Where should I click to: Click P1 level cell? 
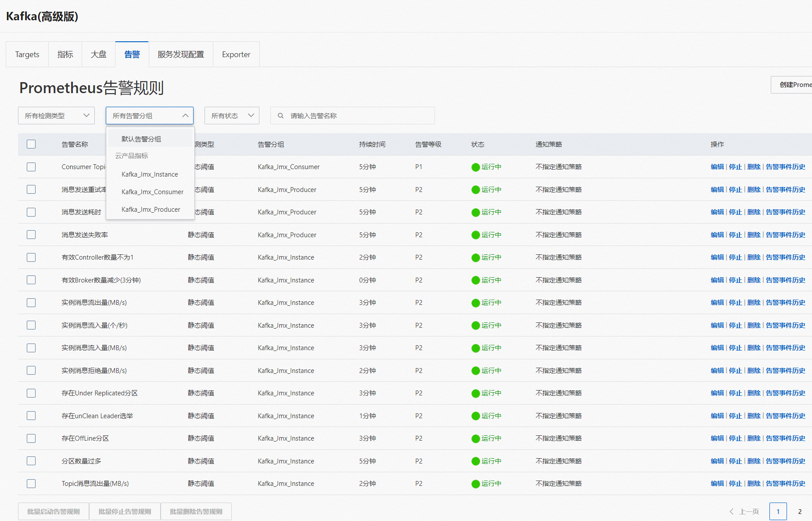coord(419,167)
